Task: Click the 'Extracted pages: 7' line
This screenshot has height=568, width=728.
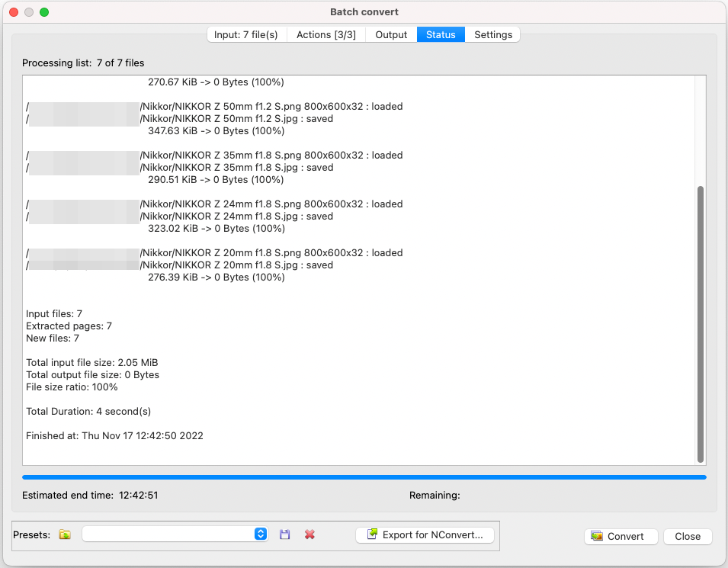Action: tap(69, 326)
